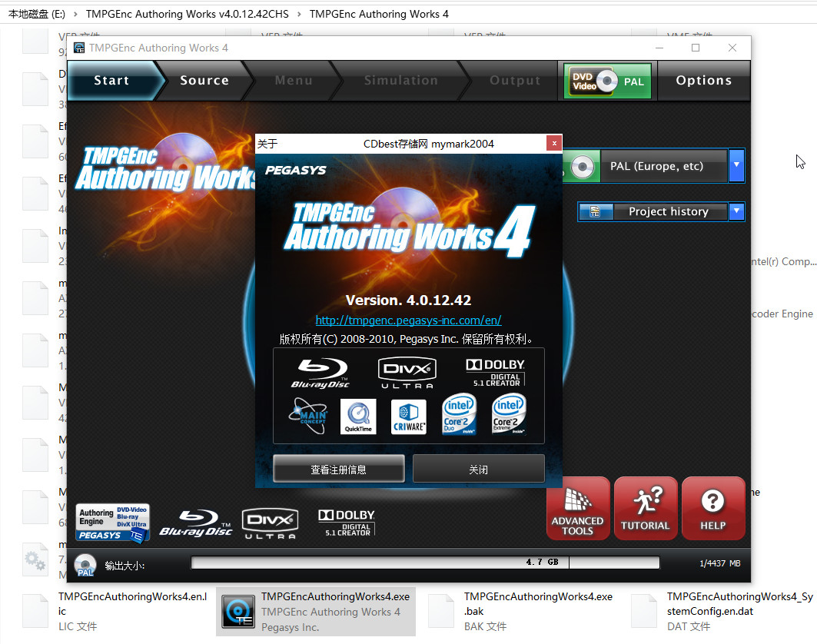The image size is (817, 644).
Task: Click the PEGASYS logo in About dialog
Action: pos(295,171)
